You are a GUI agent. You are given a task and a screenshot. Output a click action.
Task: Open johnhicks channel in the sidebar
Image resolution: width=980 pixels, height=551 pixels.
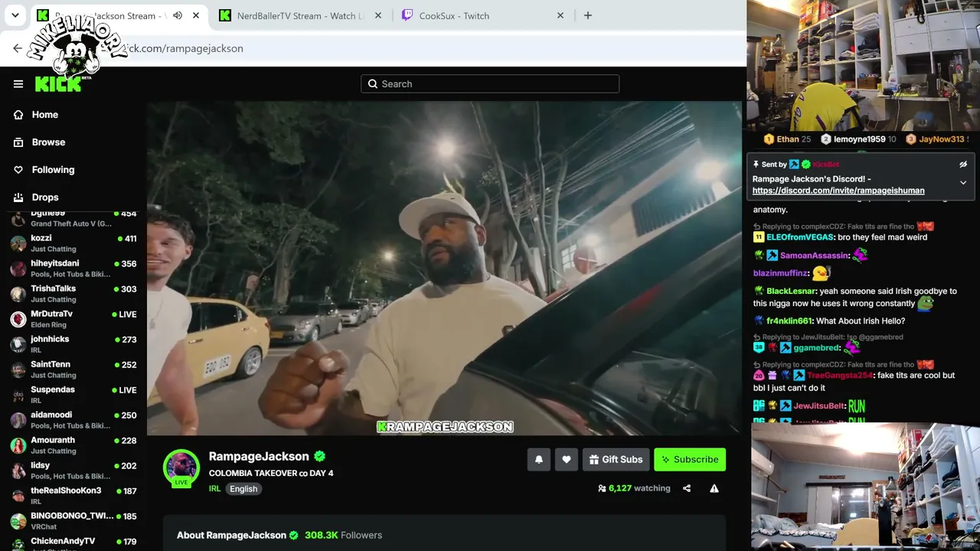(73, 344)
